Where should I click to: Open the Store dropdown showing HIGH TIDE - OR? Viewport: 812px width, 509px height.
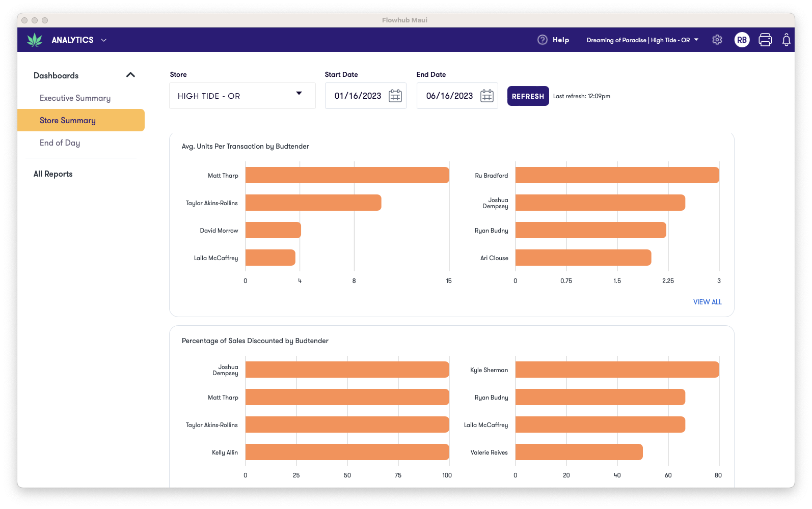242,96
